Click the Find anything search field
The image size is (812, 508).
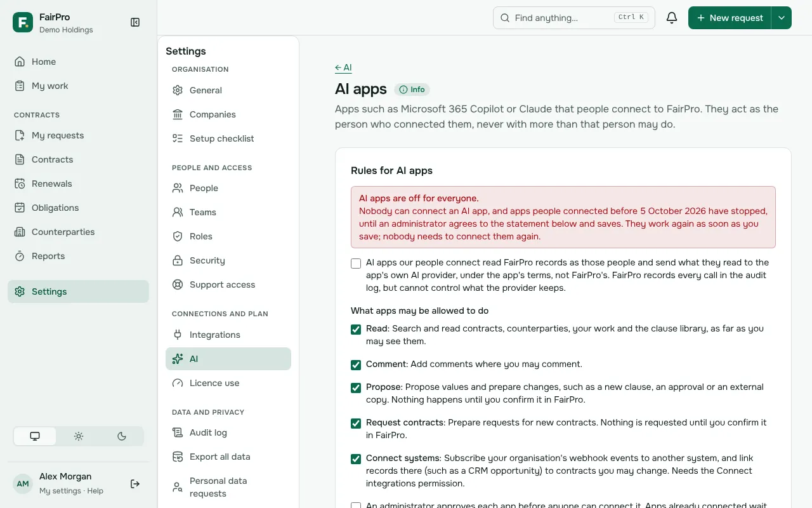tap(574, 18)
